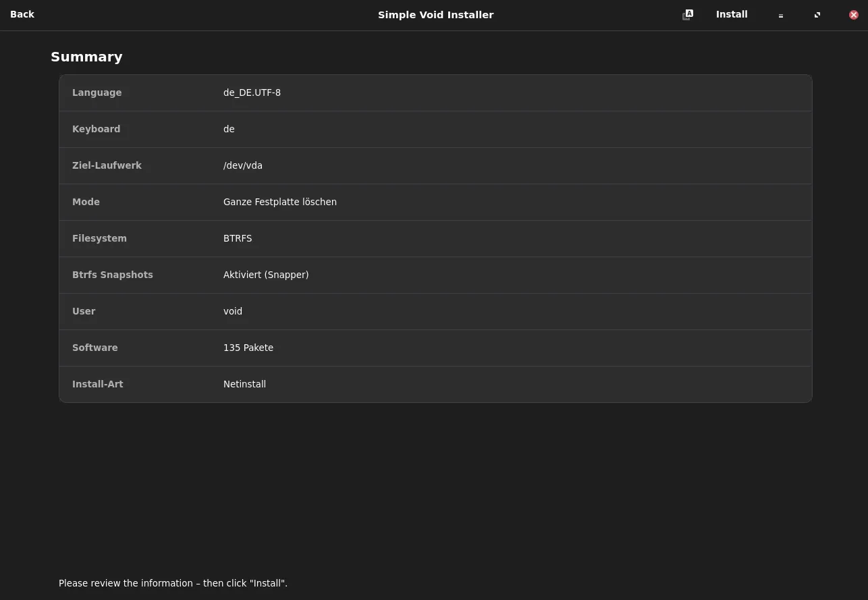Image resolution: width=868 pixels, height=600 pixels.
Task: Minimize the installer window
Action: [x=781, y=15]
